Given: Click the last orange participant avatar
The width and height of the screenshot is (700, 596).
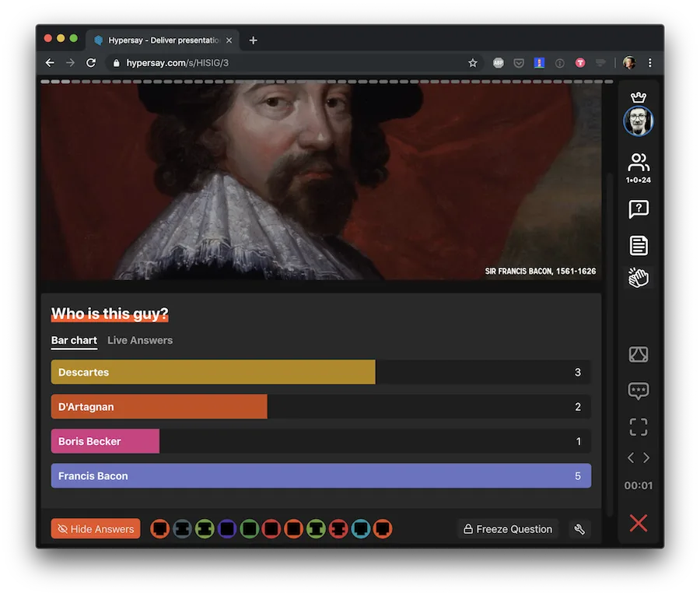Looking at the screenshot, I should click(383, 529).
